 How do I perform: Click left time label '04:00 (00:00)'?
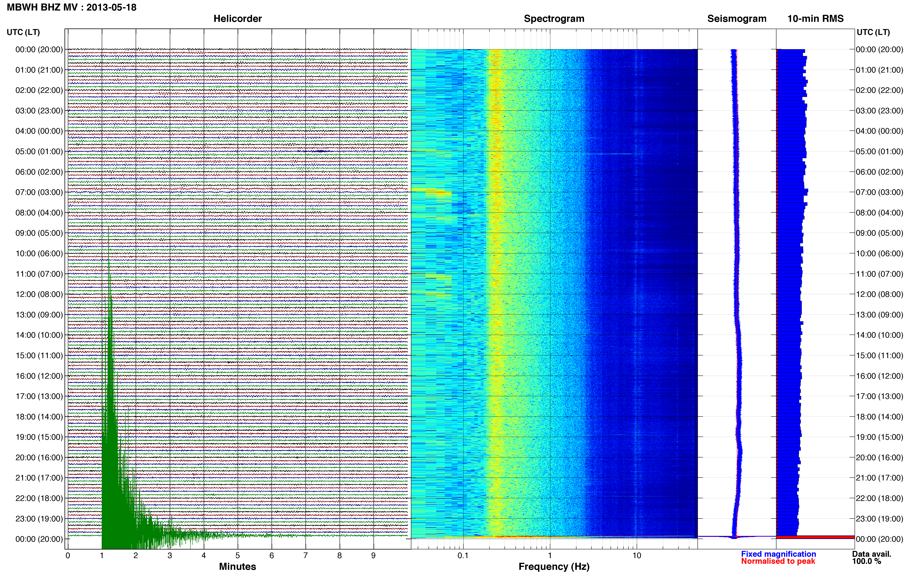click(x=39, y=131)
